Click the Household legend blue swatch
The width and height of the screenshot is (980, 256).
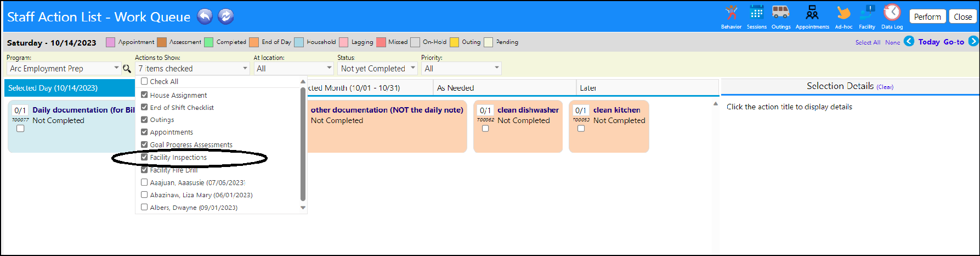[299, 42]
